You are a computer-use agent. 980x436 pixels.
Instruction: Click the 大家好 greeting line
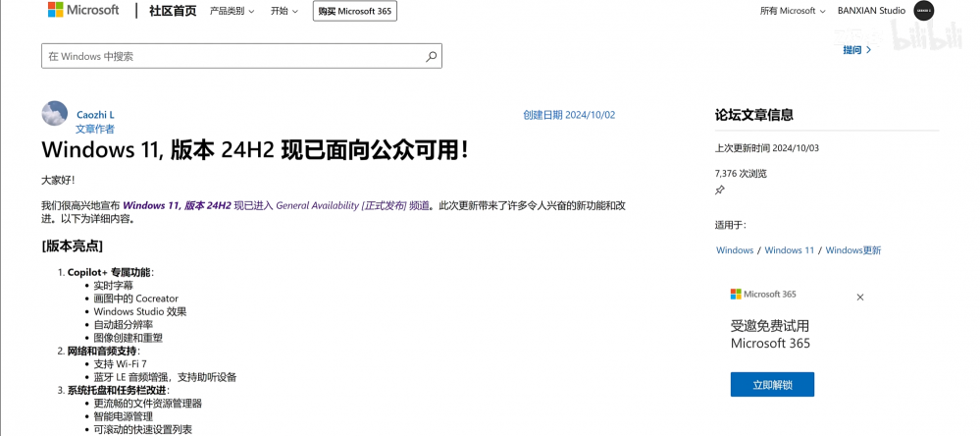tap(58, 180)
